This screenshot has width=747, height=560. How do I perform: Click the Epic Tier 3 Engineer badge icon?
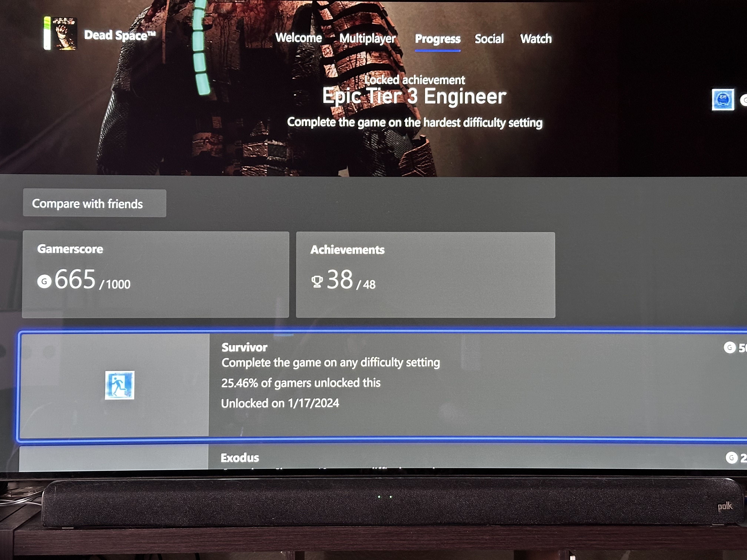pyautogui.click(x=723, y=100)
